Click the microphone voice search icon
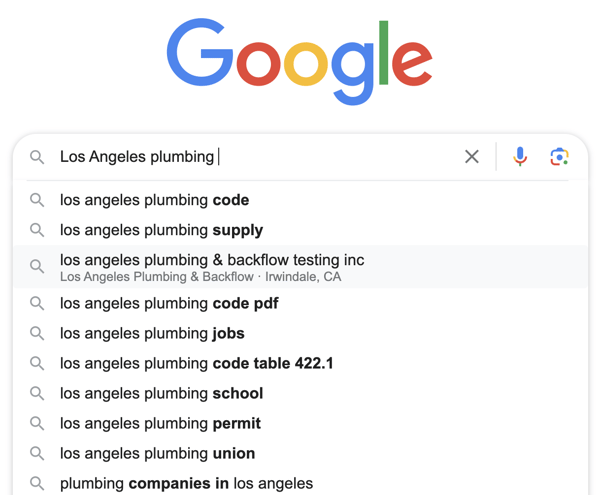Screen dimensions: 600x495 pyautogui.click(x=520, y=157)
